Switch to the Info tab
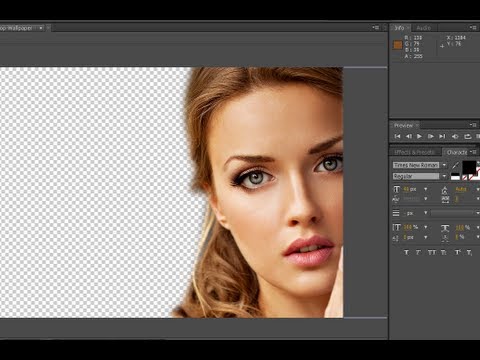Image resolution: width=480 pixels, height=360 pixels. [400, 28]
